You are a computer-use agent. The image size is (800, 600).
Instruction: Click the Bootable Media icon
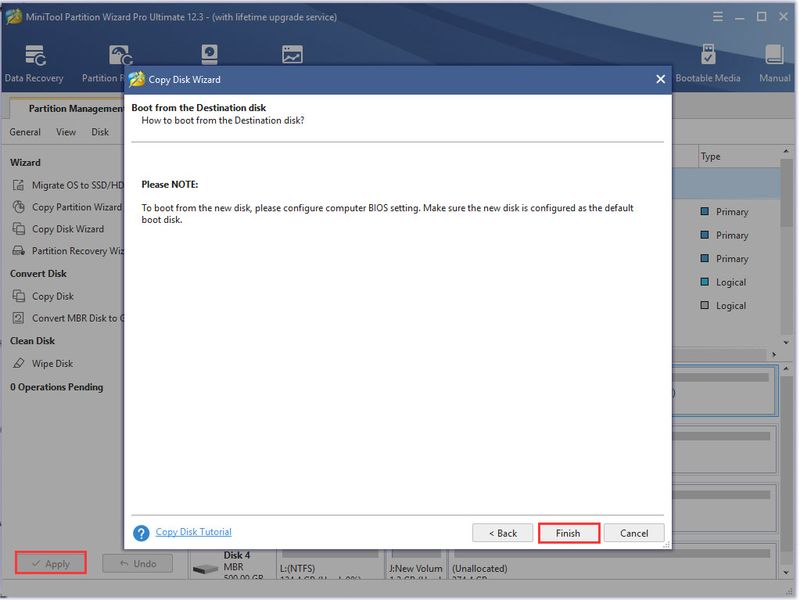[x=708, y=55]
